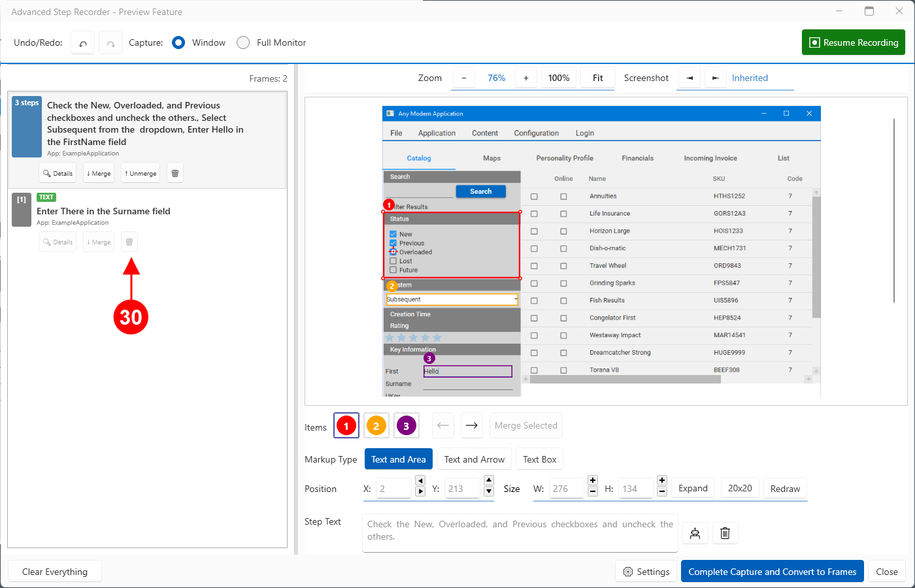Click the Resume Recording button

(x=853, y=42)
